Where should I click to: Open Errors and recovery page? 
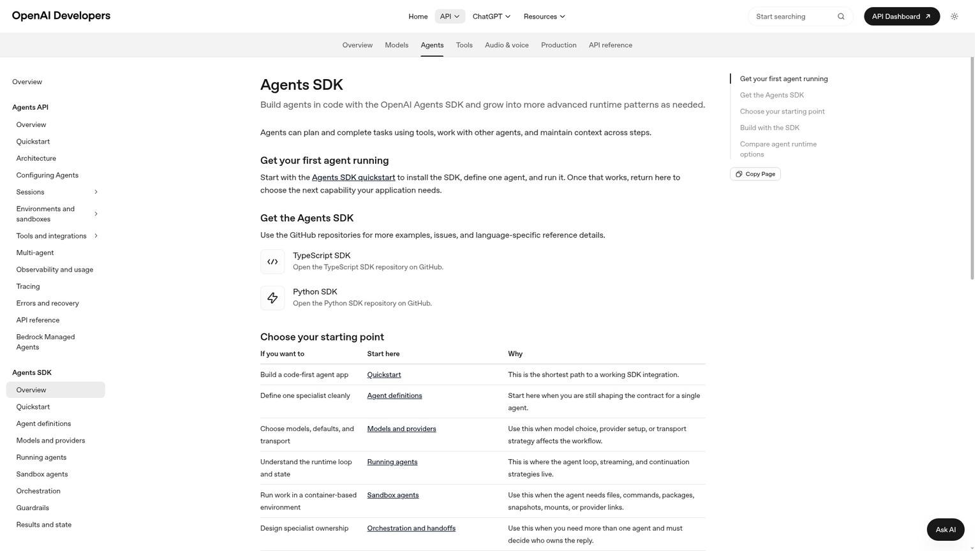47,304
